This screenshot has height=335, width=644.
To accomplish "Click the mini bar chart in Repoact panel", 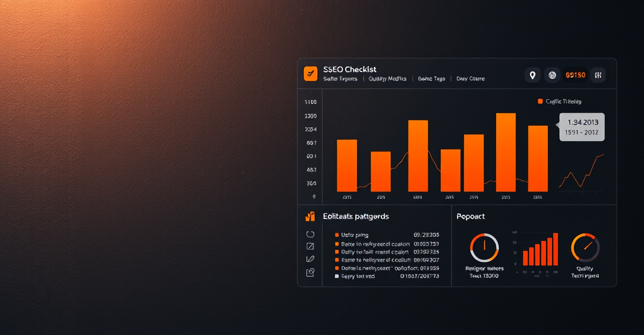I will [540, 250].
